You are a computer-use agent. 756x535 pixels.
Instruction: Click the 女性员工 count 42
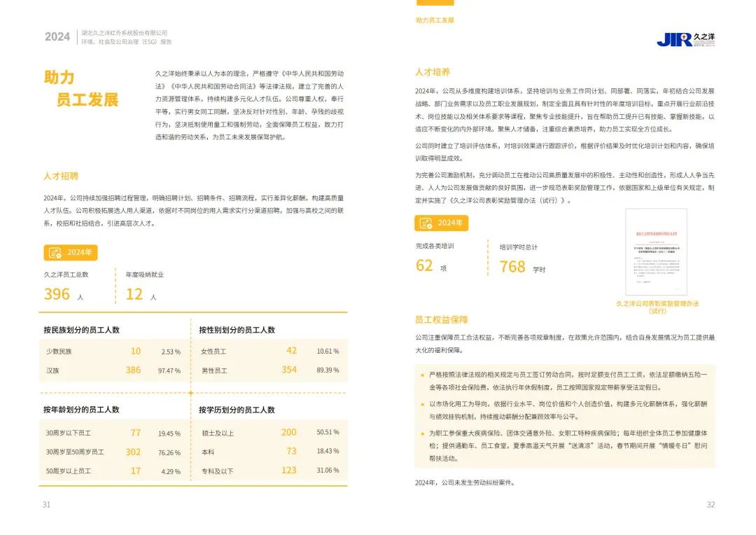tap(292, 350)
